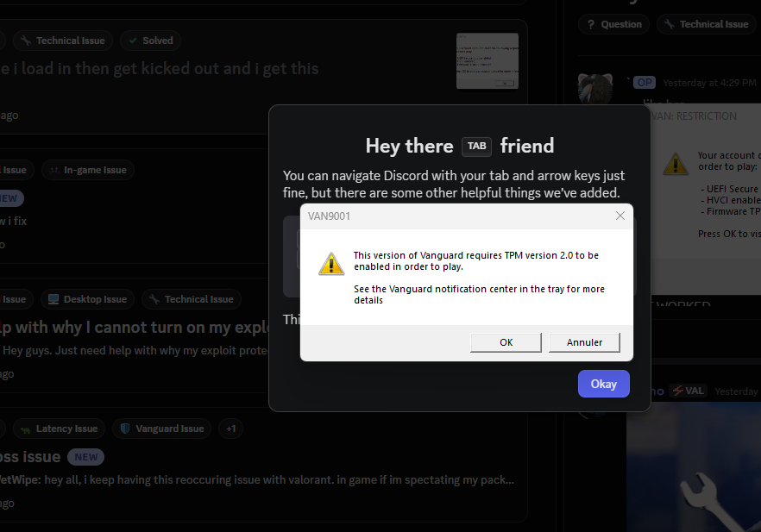Open the wrench image attachment in the thread
Viewport: 761px width, 532px height.
(694, 467)
